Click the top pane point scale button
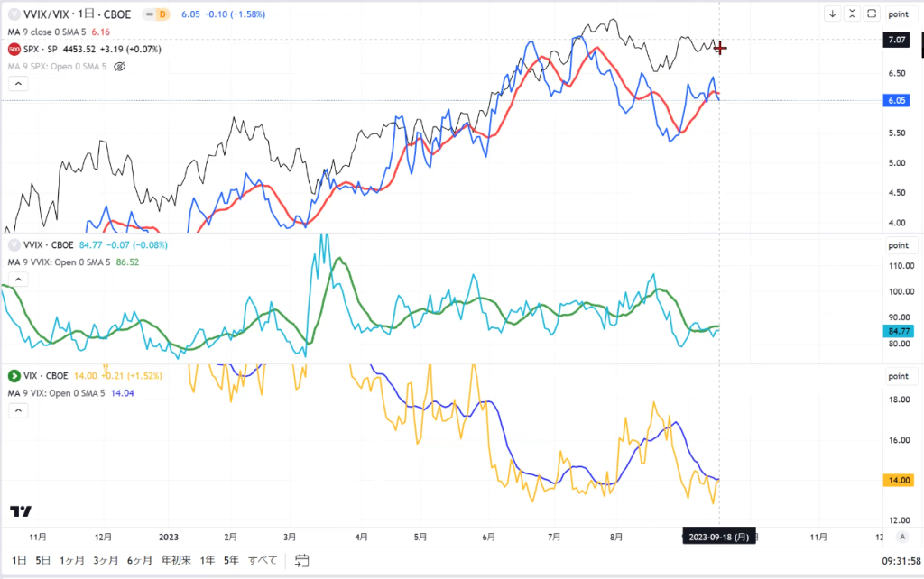The image size is (924, 579). tap(899, 14)
